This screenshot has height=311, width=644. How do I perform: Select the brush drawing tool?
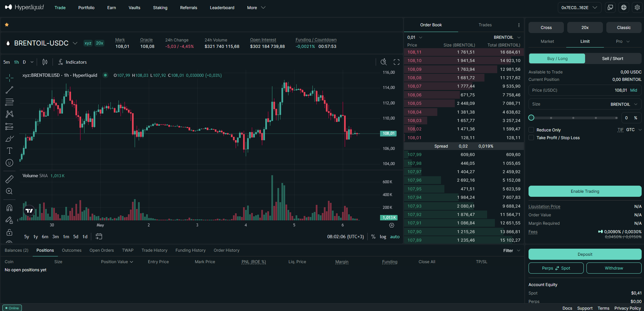(9, 138)
